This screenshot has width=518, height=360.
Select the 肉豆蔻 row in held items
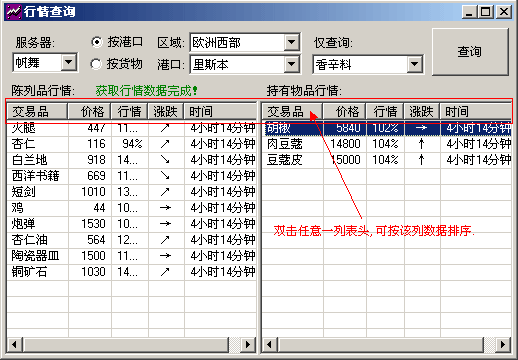pos(387,144)
